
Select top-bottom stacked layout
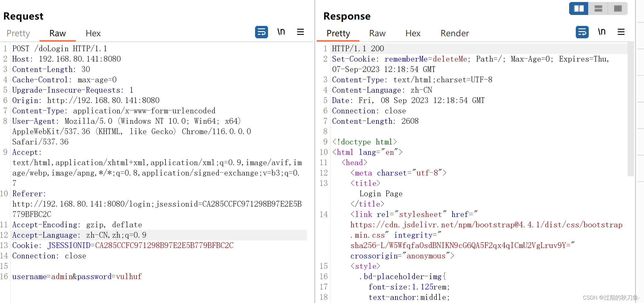(x=598, y=8)
